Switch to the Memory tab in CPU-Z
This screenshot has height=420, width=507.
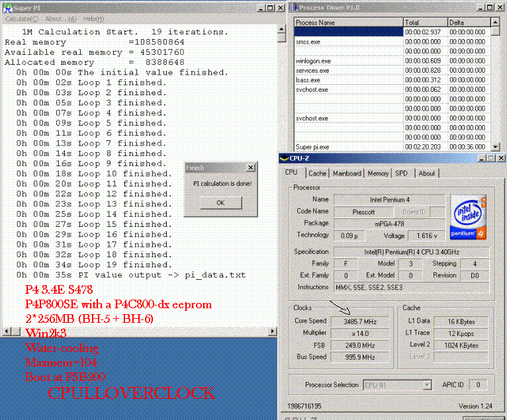pos(378,173)
